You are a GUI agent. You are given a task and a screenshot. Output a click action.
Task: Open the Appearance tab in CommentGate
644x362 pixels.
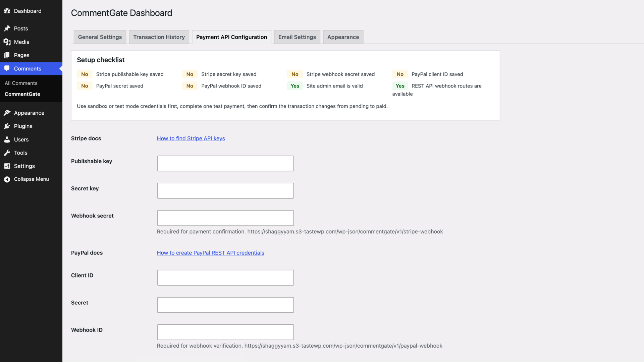[343, 37]
